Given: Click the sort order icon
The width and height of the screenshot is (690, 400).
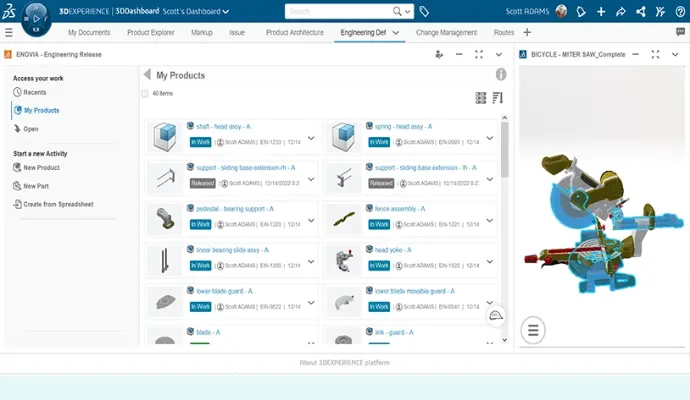Looking at the screenshot, I should pyautogui.click(x=498, y=98).
